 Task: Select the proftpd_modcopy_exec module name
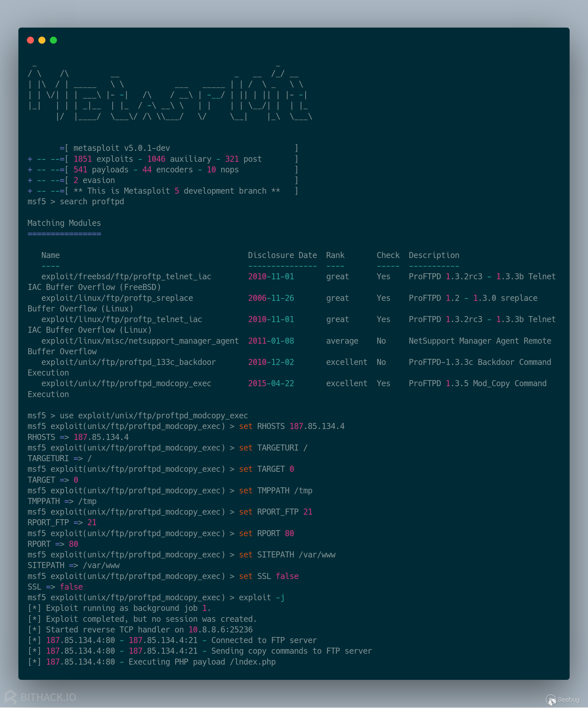click(x=126, y=383)
